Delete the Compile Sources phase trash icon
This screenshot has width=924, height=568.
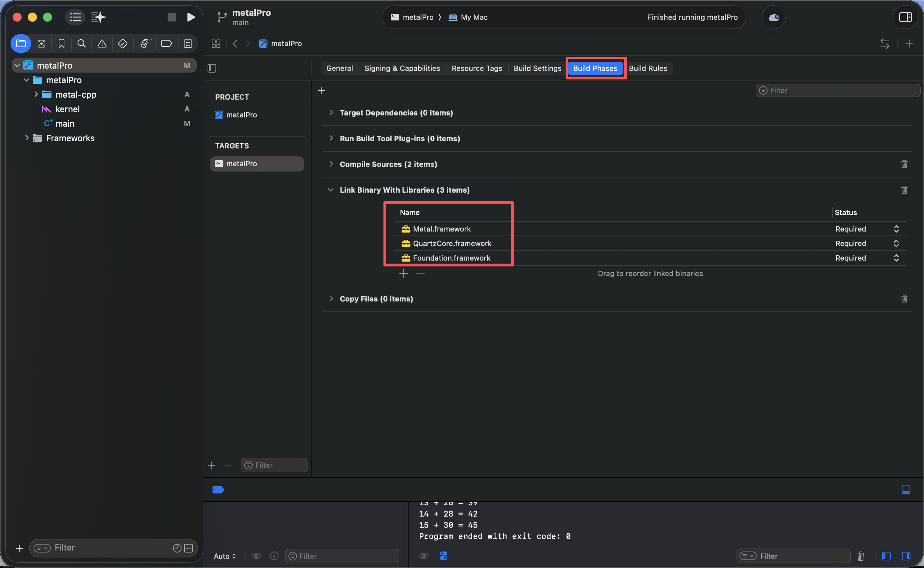point(904,164)
